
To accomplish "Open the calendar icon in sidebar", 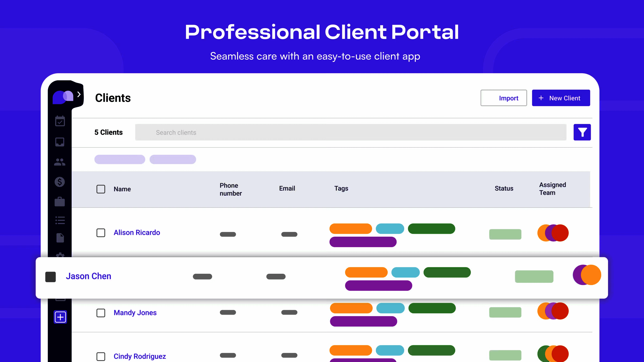I will 60,121.
